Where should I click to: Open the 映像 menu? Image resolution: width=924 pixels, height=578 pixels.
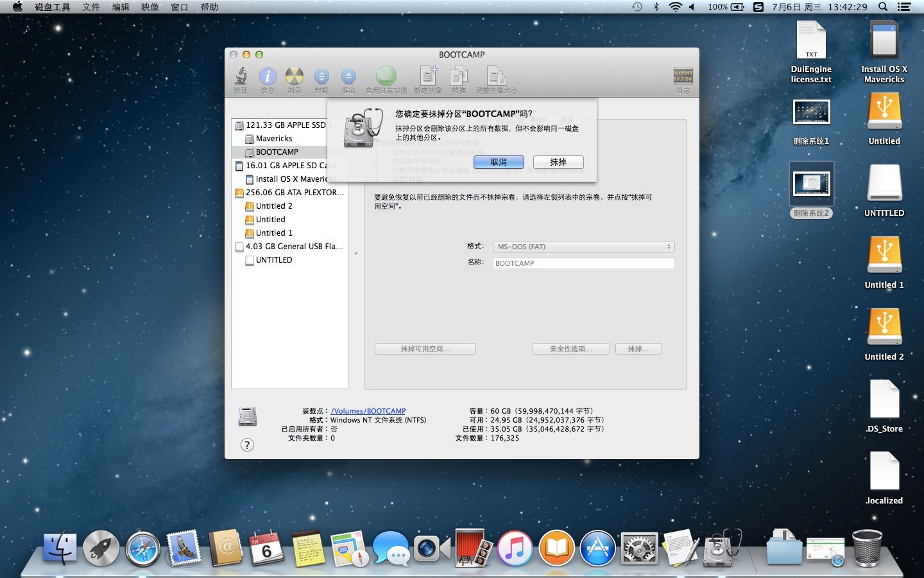tap(150, 7)
